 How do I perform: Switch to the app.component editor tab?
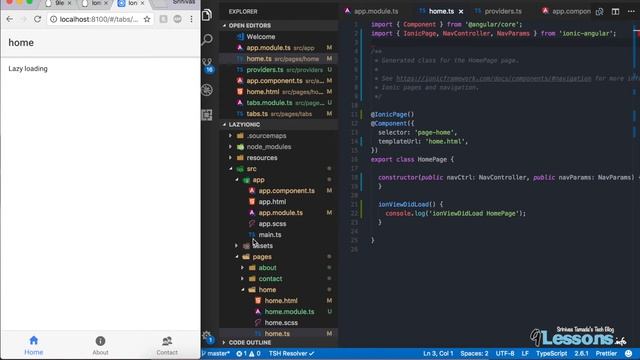click(x=566, y=11)
